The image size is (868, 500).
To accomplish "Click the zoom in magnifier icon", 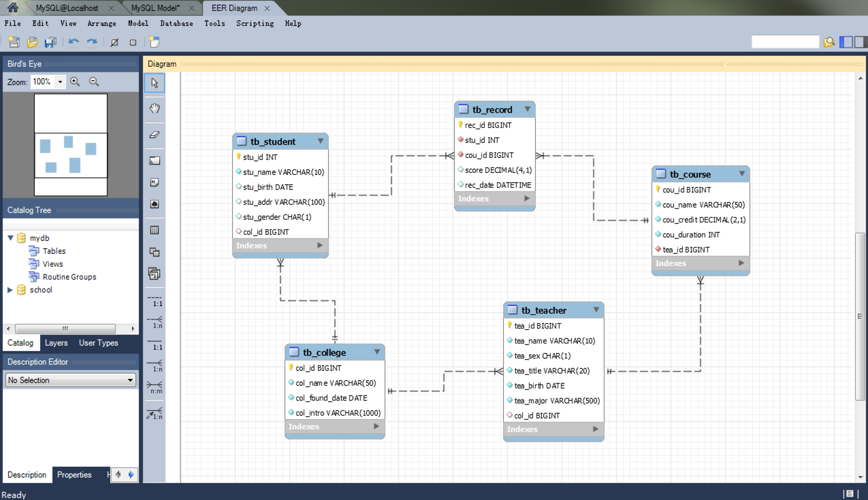I will (75, 82).
